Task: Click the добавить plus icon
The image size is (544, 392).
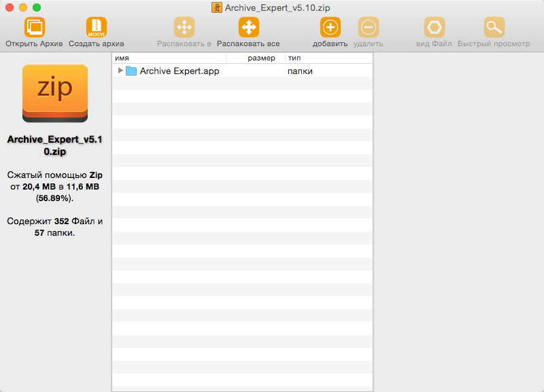Action: pos(330,27)
